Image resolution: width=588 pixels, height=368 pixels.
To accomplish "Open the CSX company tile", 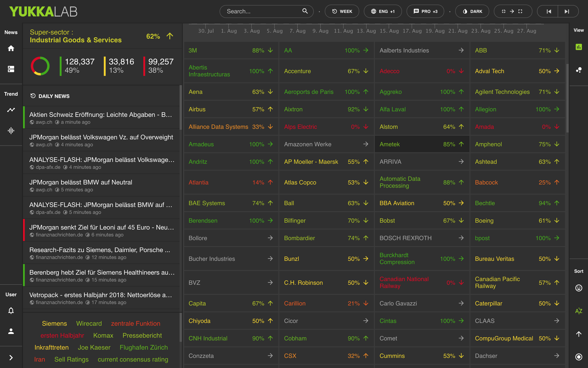I will coord(327,356).
